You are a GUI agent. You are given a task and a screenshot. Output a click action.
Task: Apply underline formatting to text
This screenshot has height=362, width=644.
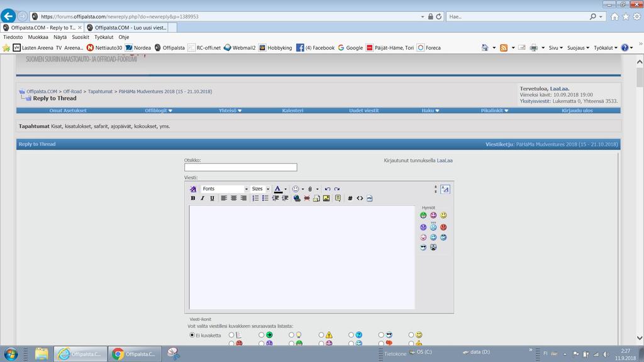(x=212, y=199)
